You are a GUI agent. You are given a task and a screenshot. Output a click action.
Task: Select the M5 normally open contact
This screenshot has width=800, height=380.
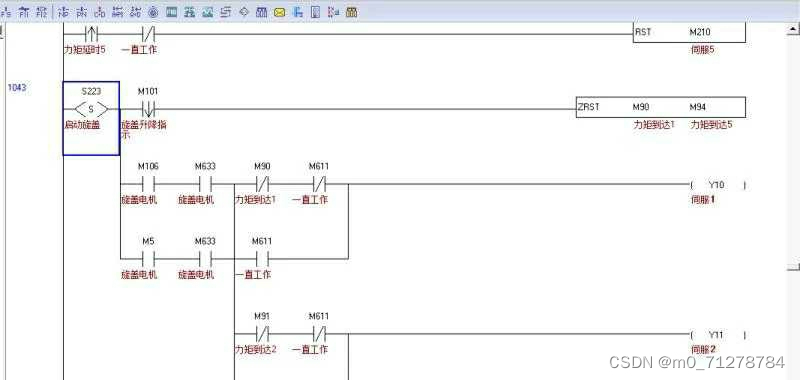(x=148, y=259)
